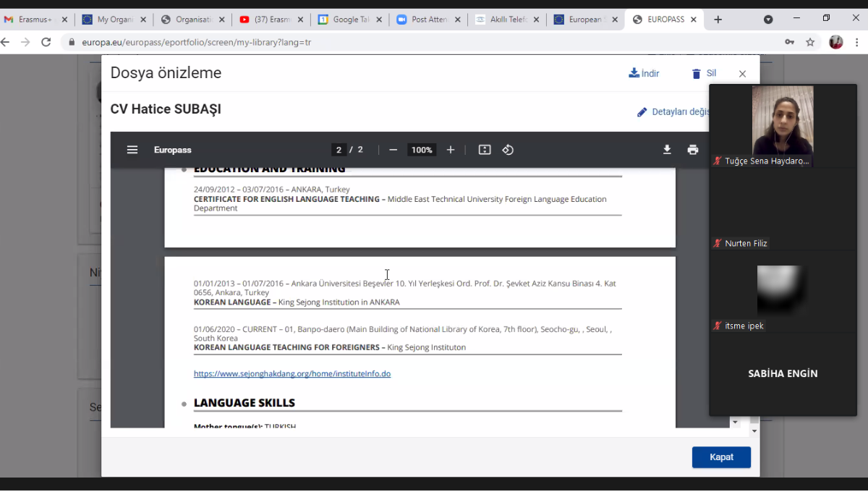
Task: Open the Chrome three-dot menu
Action: (x=856, y=42)
